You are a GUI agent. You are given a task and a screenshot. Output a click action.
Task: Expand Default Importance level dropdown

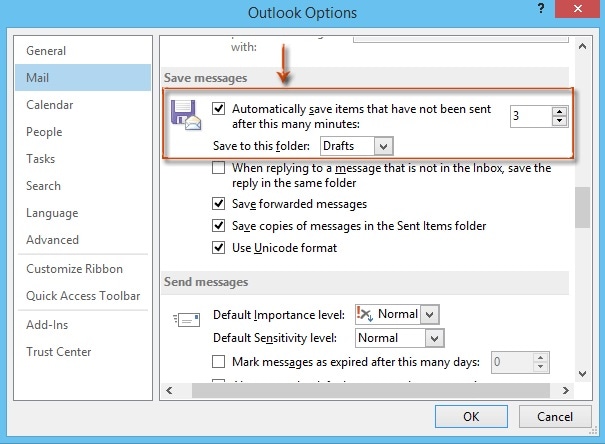pyautogui.click(x=430, y=314)
